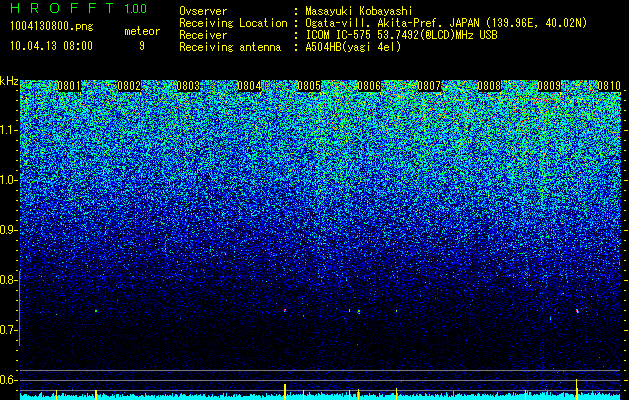The image size is (629, 400).
Task: Click the 1.1 frequency axis label
Action: (x=9, y=130)
